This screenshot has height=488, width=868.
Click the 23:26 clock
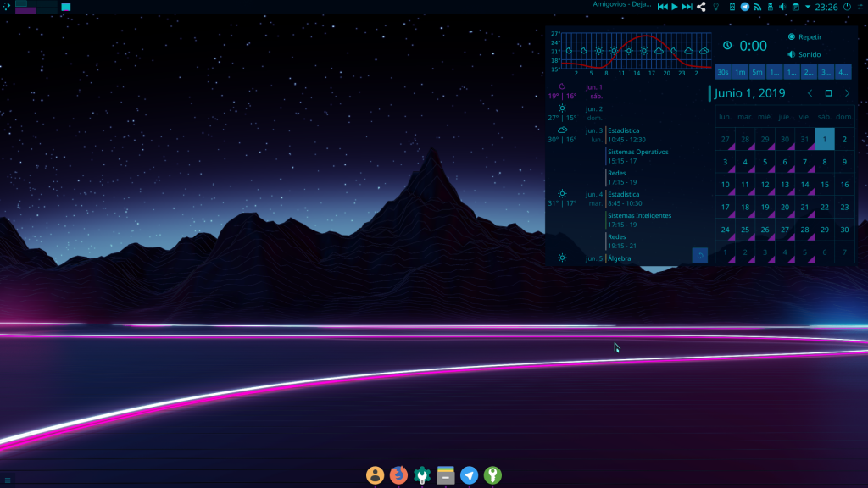coord(826,7)
